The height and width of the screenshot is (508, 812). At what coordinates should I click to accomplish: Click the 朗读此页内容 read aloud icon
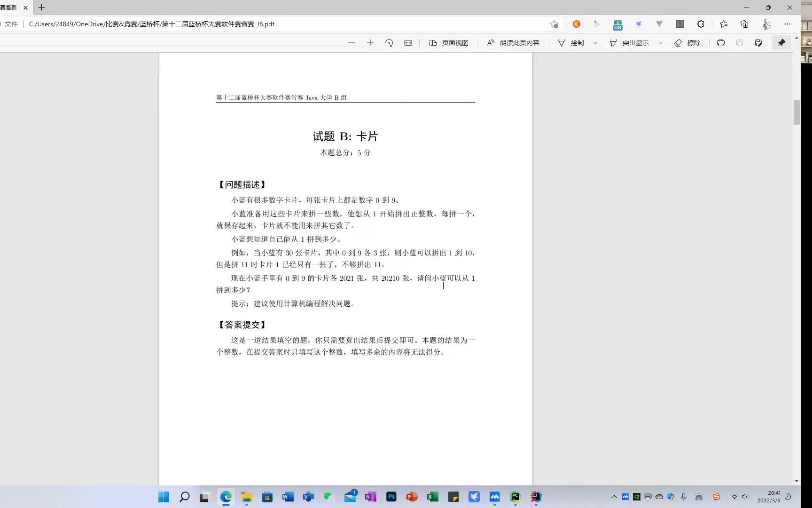click(x=491, y=43)
